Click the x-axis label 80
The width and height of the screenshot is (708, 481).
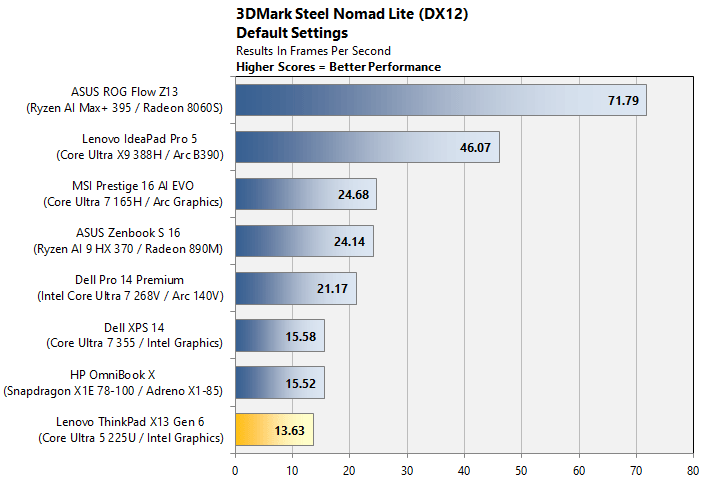click(693, 471)
